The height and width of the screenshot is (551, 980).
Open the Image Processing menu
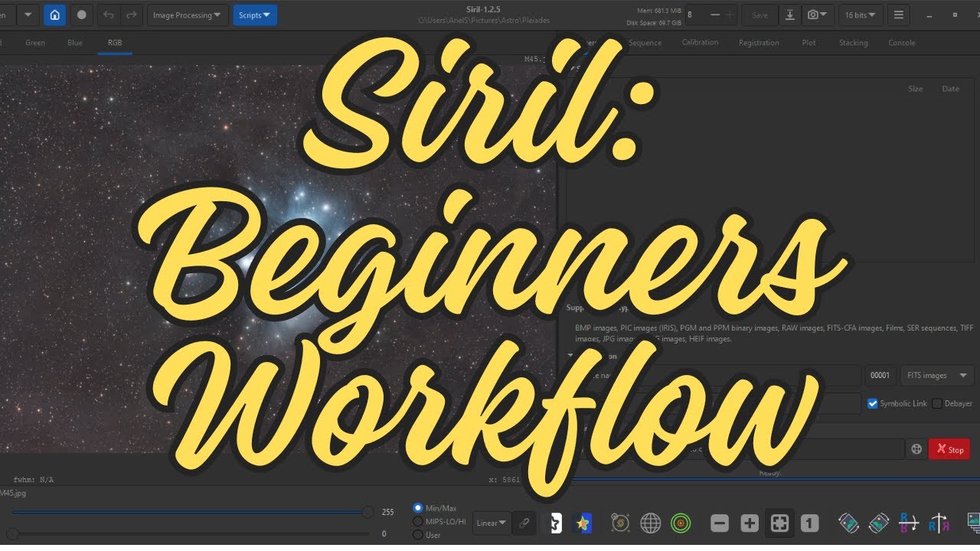point(188,15)
